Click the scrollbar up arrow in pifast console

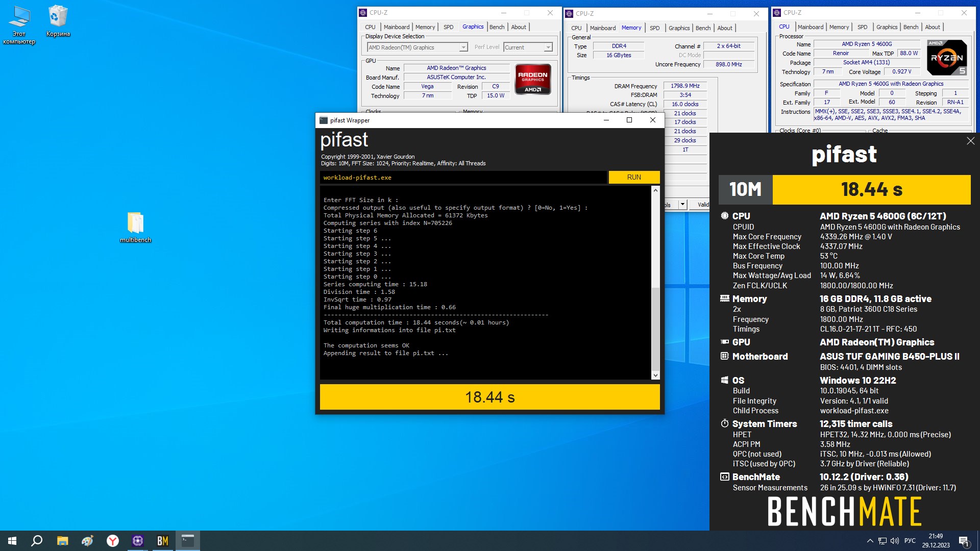click(655, 190)
